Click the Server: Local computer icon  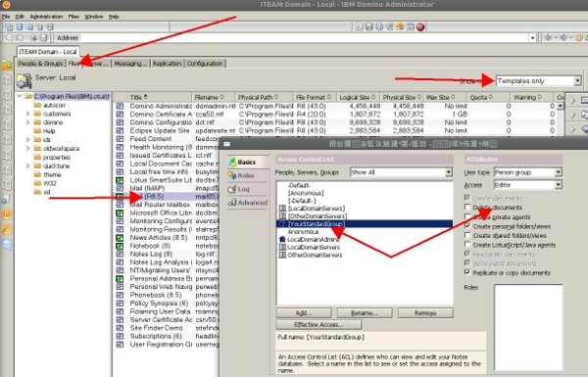24,81
